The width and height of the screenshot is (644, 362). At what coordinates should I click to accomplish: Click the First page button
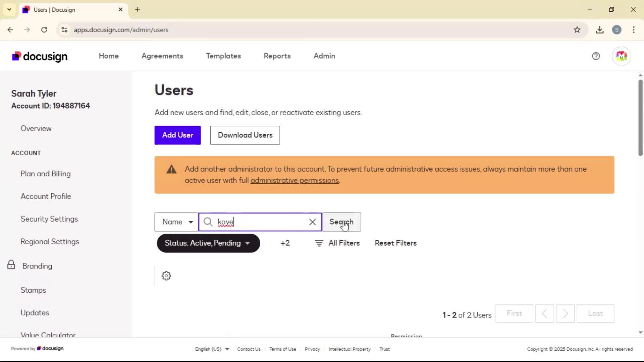[x=514, y=313]
